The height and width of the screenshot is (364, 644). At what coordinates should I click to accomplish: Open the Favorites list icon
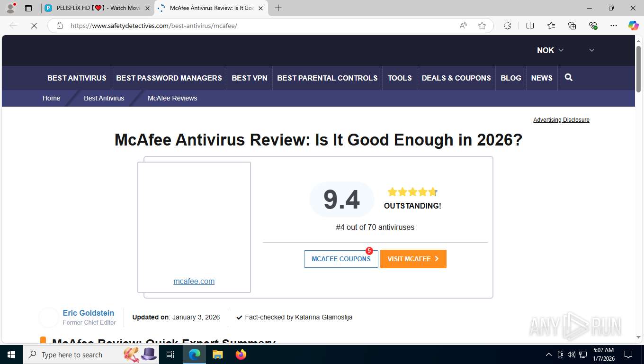pos(551,26)
